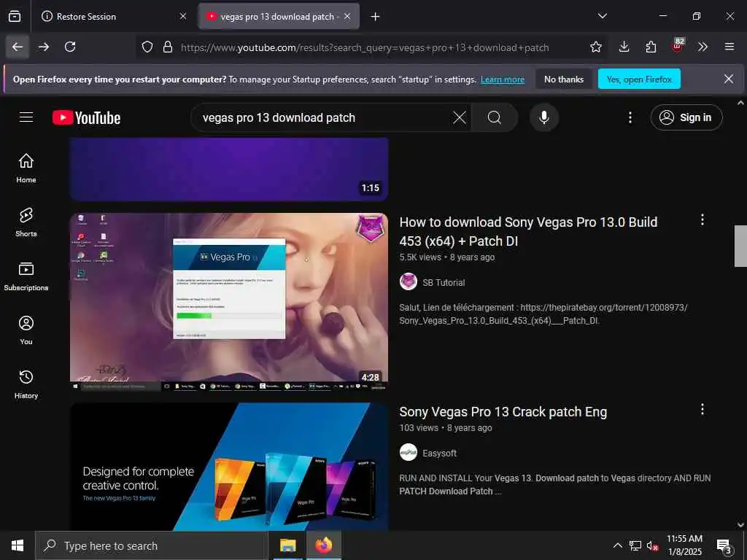Screen dimensions: 747x560
Task: Open new tab with plus button
Action: pyautogui.click(x=376, y=17)
